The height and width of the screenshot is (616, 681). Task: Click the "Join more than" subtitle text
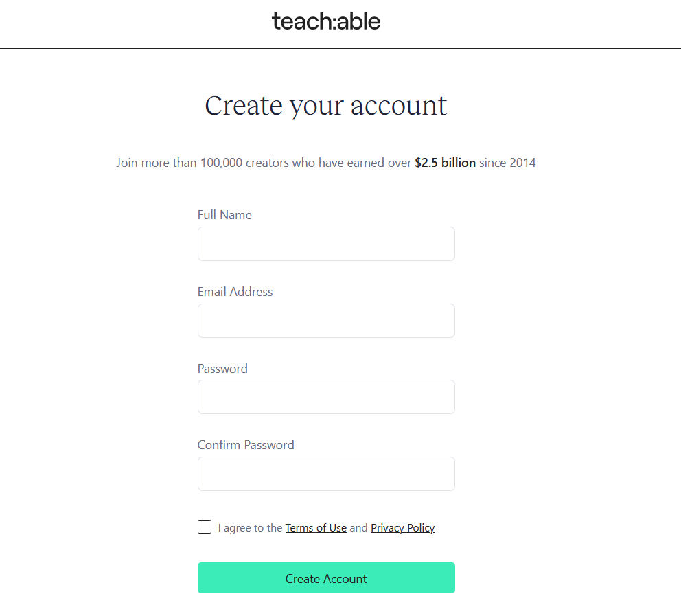pos(157,163)
